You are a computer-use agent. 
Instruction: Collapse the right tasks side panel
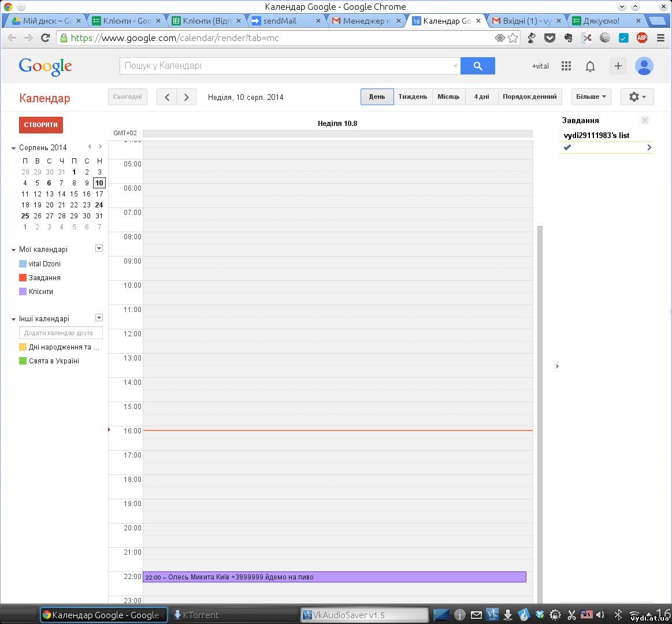[x=557, y=366]
